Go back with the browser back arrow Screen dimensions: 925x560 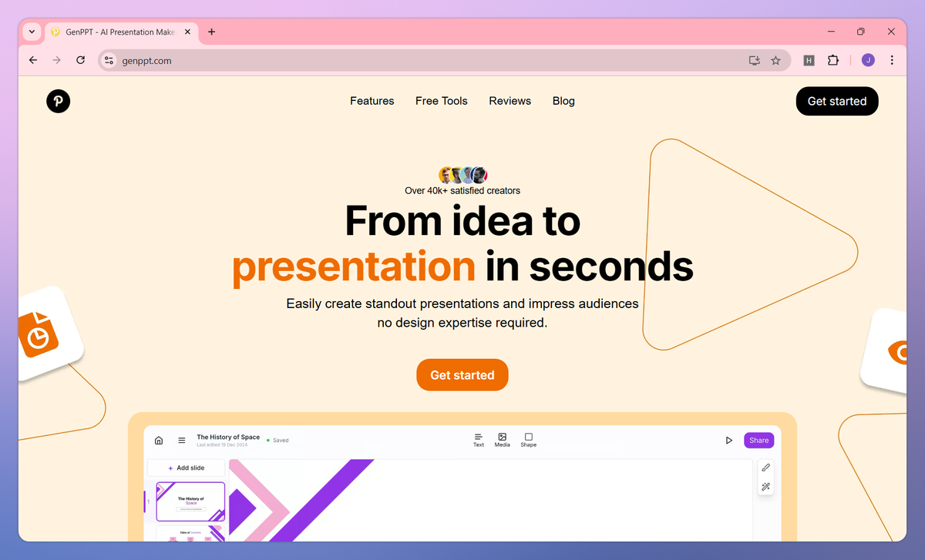[x=32, y=60]
